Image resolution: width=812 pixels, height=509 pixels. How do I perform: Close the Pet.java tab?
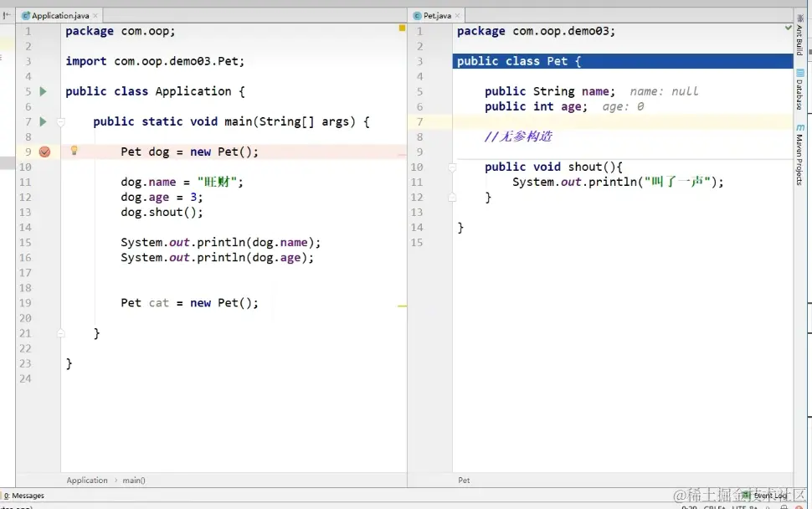(457, 16)
